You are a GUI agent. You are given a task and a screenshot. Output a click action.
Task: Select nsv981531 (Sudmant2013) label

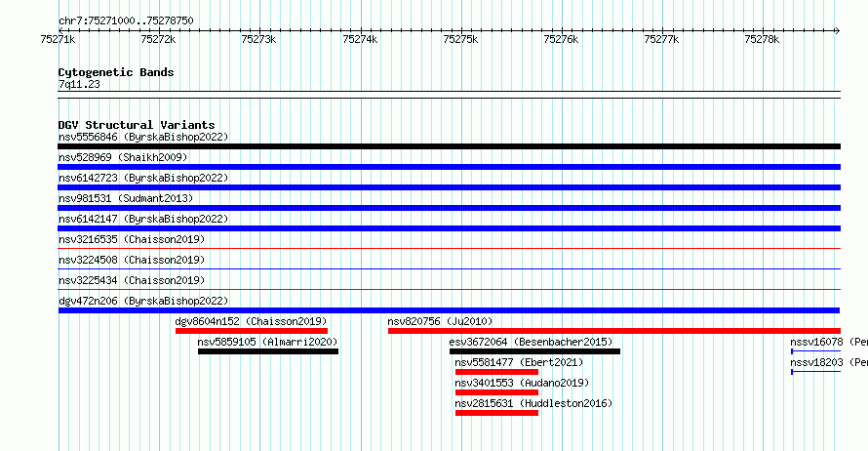click(126, 198)
